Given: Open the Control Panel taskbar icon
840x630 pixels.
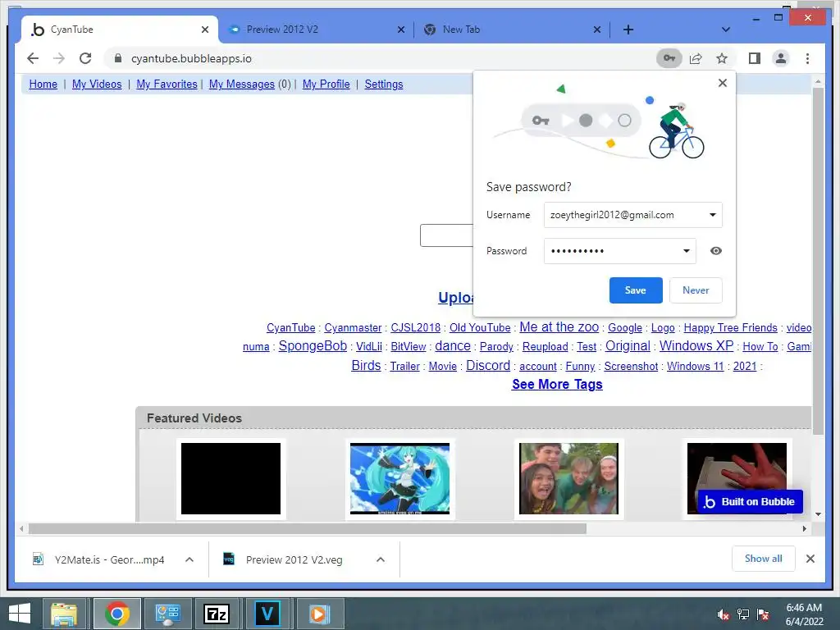Looking at the screenshot, I should click(x=167, y=614).
